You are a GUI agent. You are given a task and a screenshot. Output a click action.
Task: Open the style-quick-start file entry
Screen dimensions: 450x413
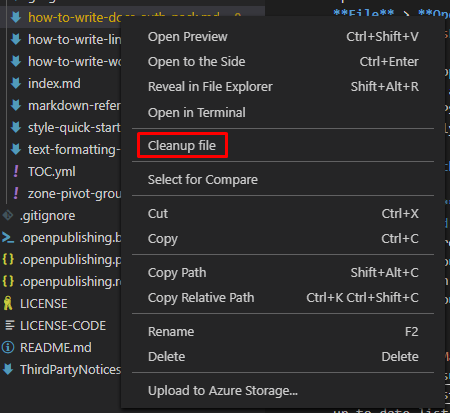coord(74,127)
